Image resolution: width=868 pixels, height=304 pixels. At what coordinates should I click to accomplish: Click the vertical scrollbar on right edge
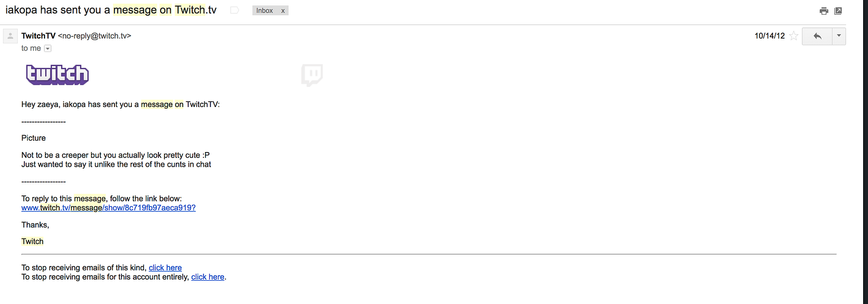[x=865, y=152]
